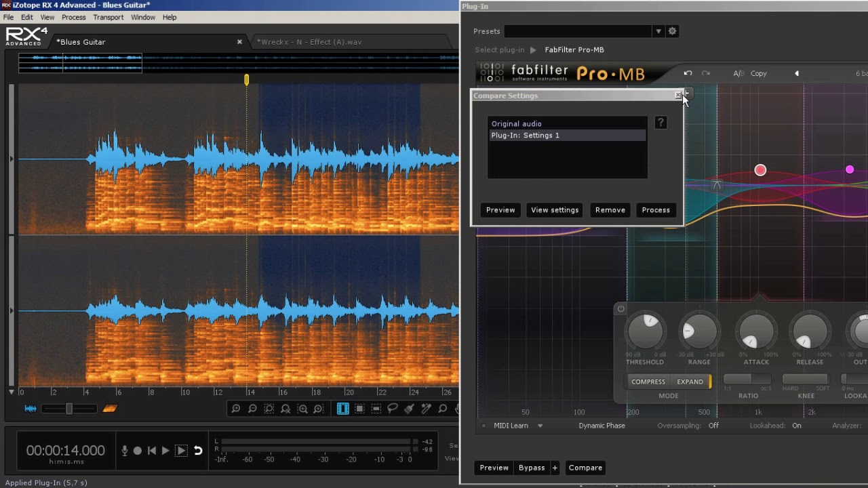Image resolution: width=868 pixels, height=488 pixels.
Task: Click the undo arrow in Pro-MB
Action: click(688, 73)
